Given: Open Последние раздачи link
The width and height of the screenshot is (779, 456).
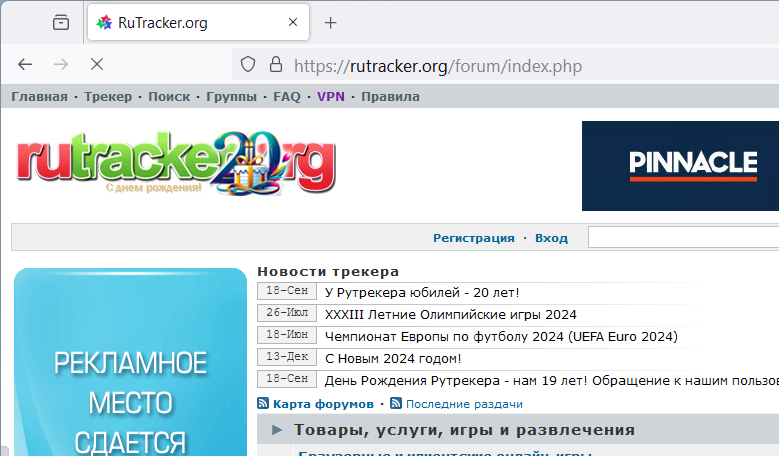Looking at the screenshot, I should 464,404.
